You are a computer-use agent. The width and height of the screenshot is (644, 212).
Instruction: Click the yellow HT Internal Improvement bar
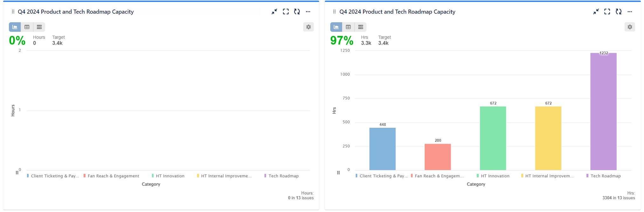(x=548, y=138)
